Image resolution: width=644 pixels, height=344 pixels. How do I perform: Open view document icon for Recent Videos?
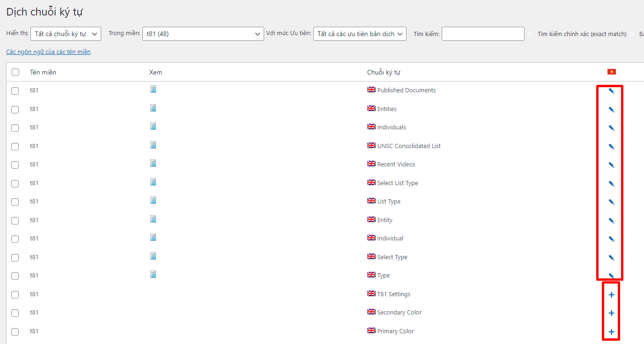point(153,163)
